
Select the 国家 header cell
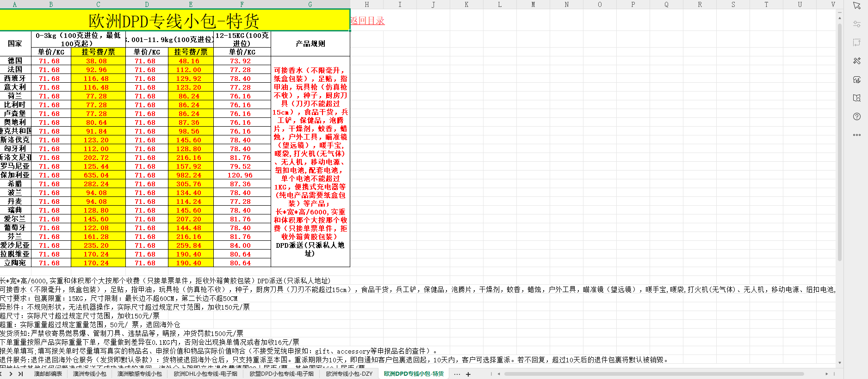click(x=15, y=43)
